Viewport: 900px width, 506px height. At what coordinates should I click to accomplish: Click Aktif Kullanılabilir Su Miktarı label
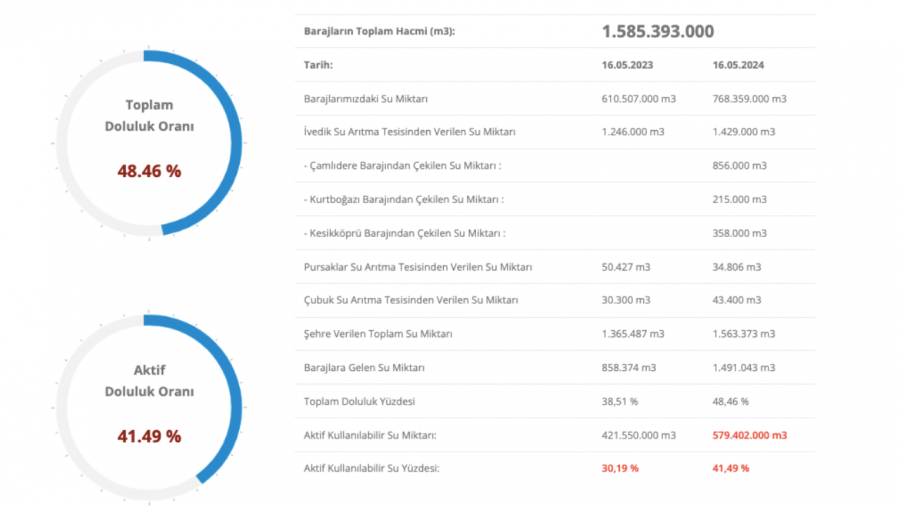coord(370,435)
